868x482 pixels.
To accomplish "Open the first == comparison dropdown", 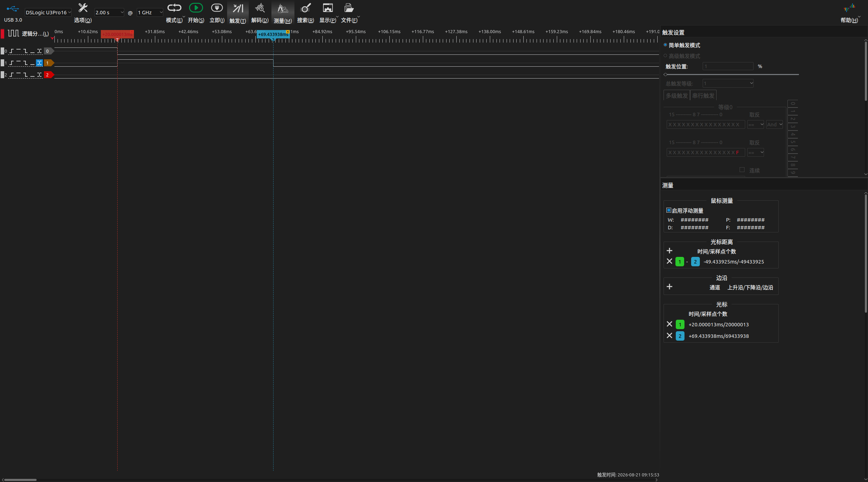I will click(x=755, y=125).
